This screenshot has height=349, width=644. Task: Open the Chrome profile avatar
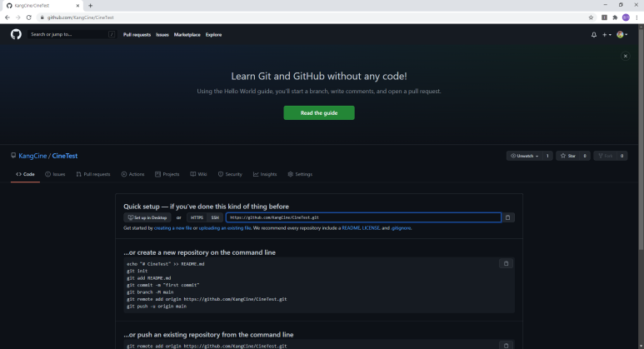tap(626, 17)
